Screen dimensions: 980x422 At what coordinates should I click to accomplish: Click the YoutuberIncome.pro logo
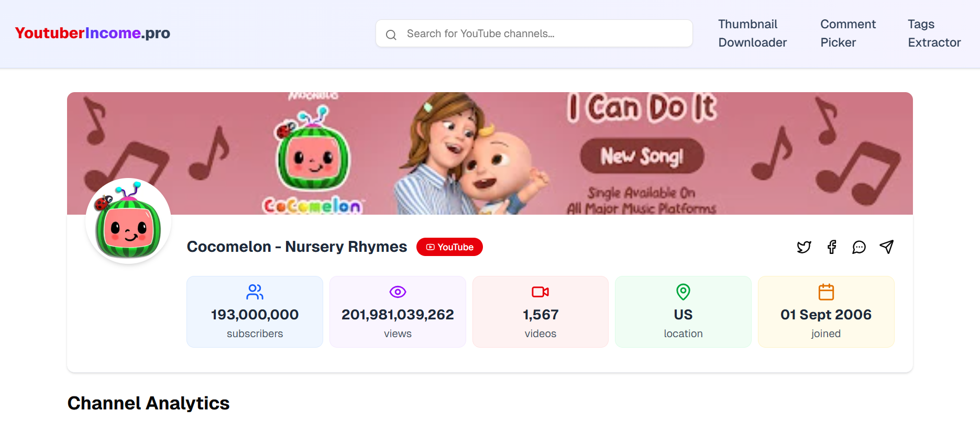(92, 33)
